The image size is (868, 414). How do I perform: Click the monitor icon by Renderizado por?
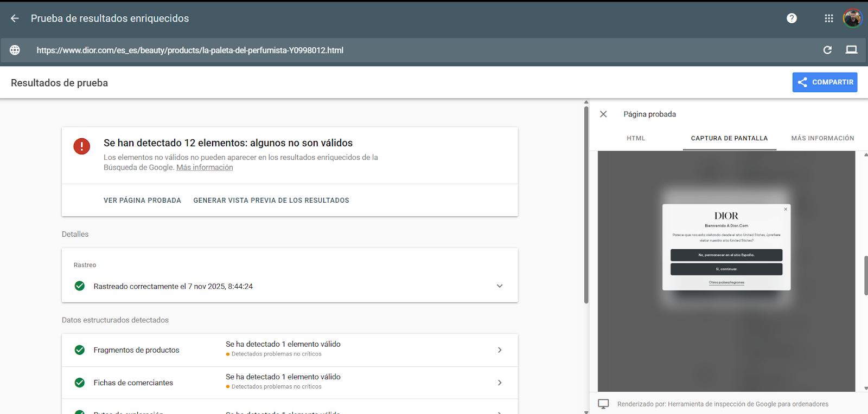point(603,404)
